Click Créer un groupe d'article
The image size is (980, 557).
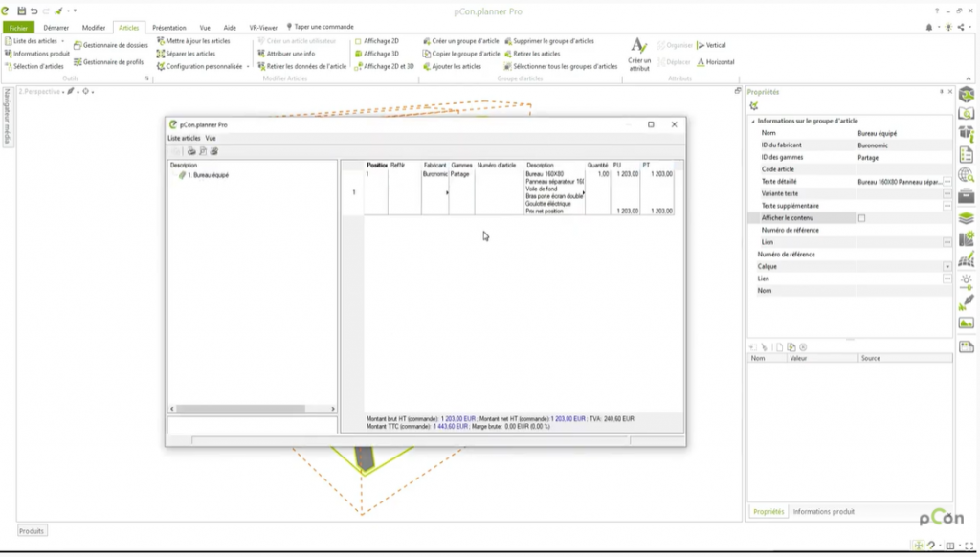pyautogui.click(x=460, y=41)
